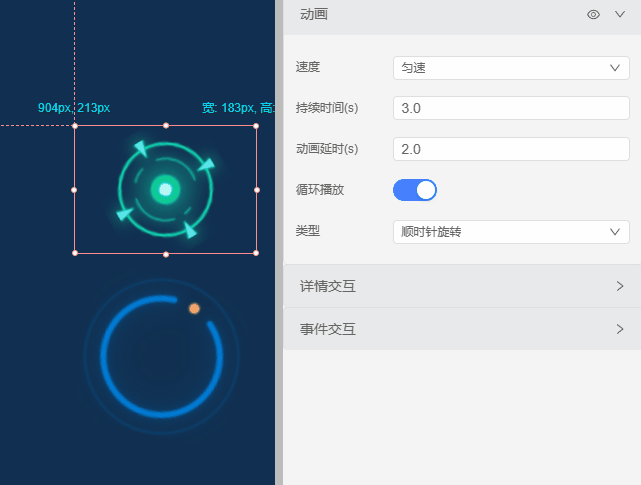Screen dimensions: 641x485
Task: Click the top-left corner resize handle
Action: 75,126
